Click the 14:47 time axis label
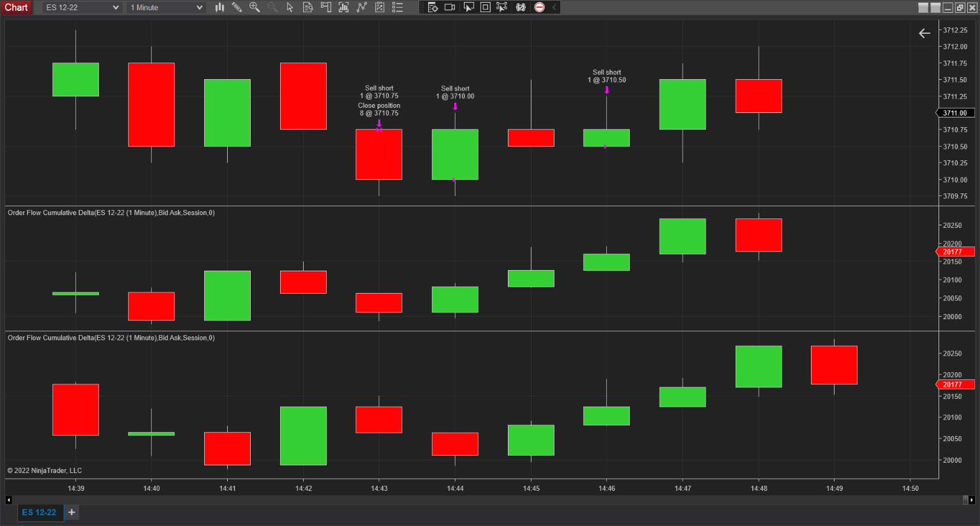The width and height of the screenshot is (980, 526). (x=683, y=488)
